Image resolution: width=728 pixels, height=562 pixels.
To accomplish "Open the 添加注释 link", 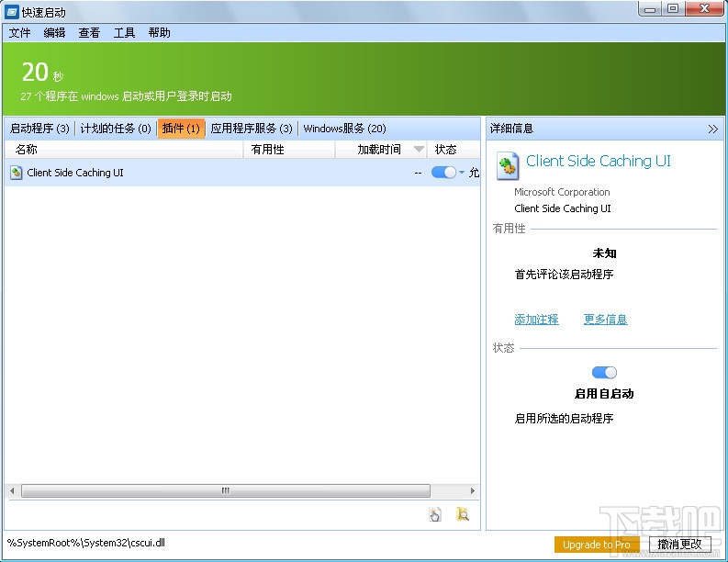I will [x=536, y=320].
